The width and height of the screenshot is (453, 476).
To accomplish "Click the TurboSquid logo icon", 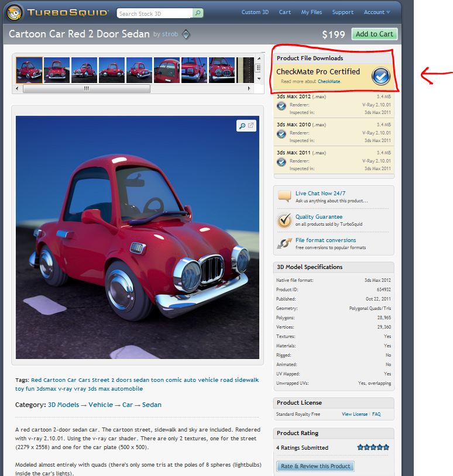I will coord(15,12).
